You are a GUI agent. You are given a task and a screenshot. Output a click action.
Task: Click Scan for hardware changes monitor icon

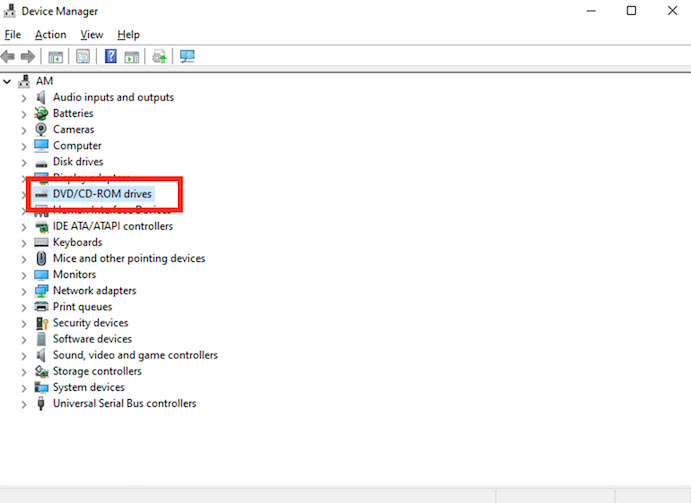coord(187,56)
